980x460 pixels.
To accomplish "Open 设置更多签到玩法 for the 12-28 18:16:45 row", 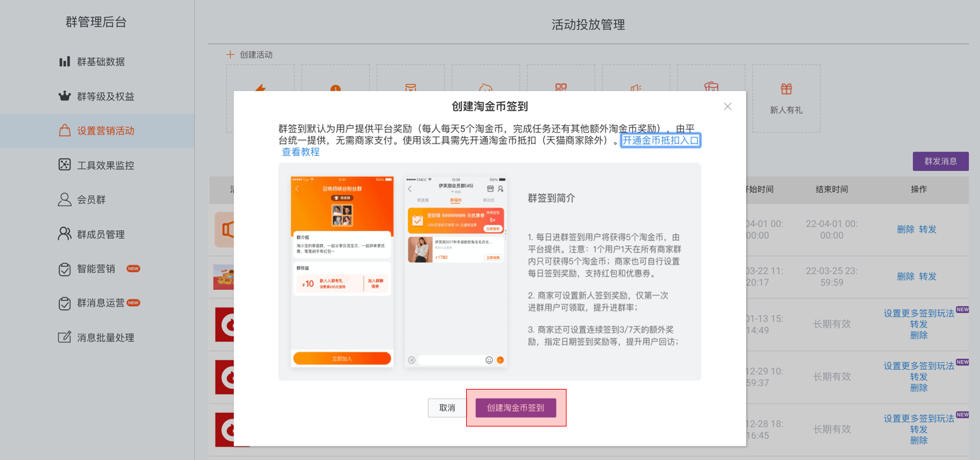I will click(919, 419).
